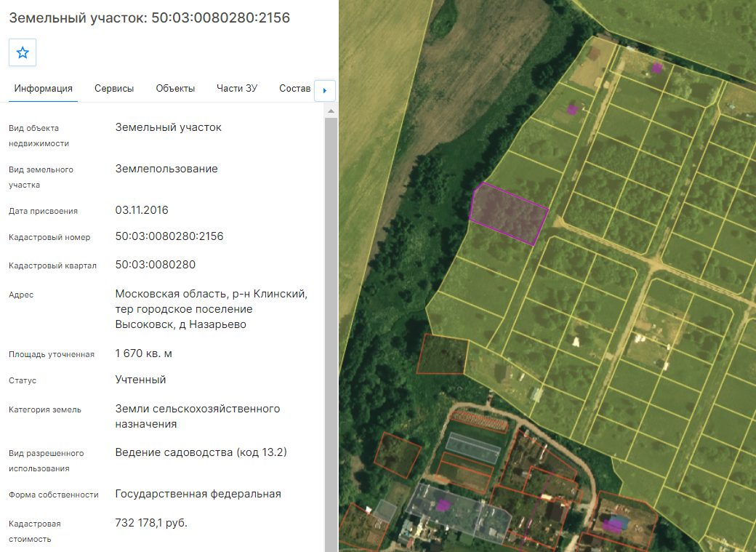Viewport: 756px width, 552px height.
Task: Click the Площадь уточненная label
Action: point(52,354)
